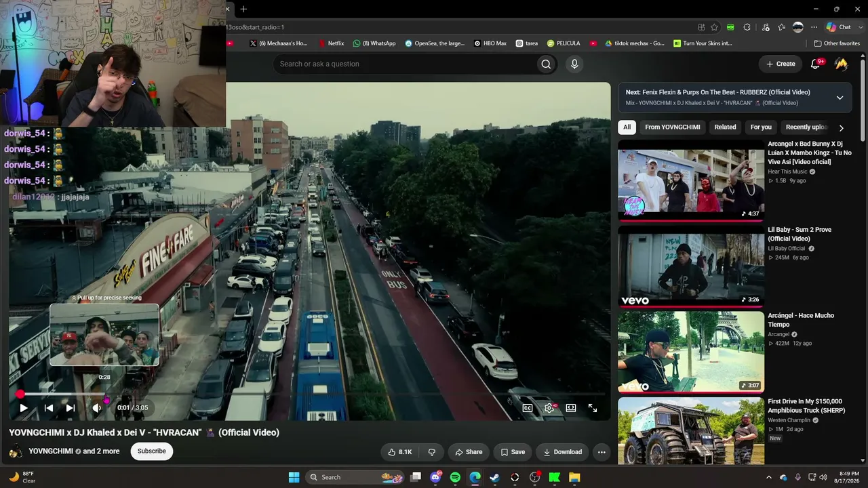This screenshot has width=868, height=488.
Task: Open the PELICULA bookmark
Action: point(564,43)
